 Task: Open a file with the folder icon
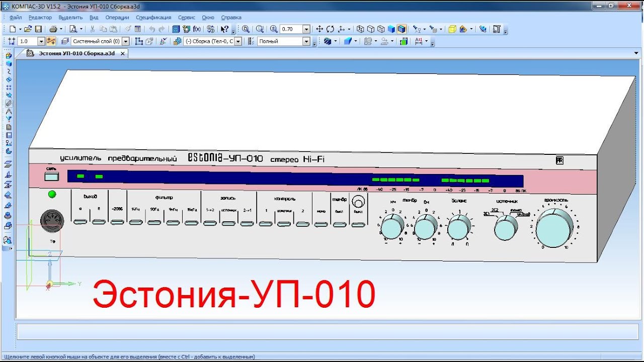pyautogui.click(x=28, y=29)
